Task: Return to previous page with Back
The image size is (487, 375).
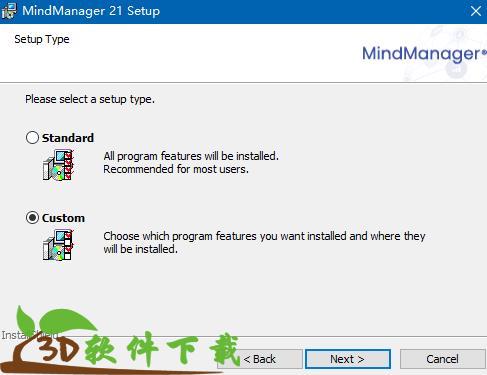Action: (260, 359)
